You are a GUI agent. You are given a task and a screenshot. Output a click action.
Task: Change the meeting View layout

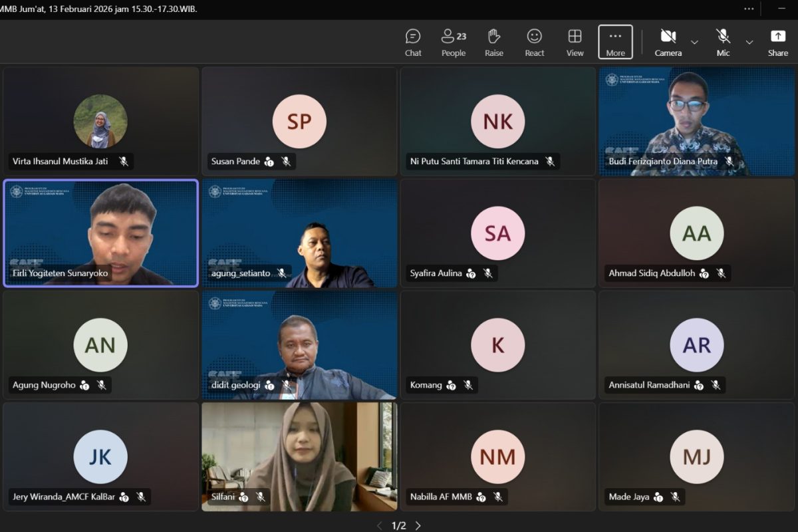pos(575,43)
